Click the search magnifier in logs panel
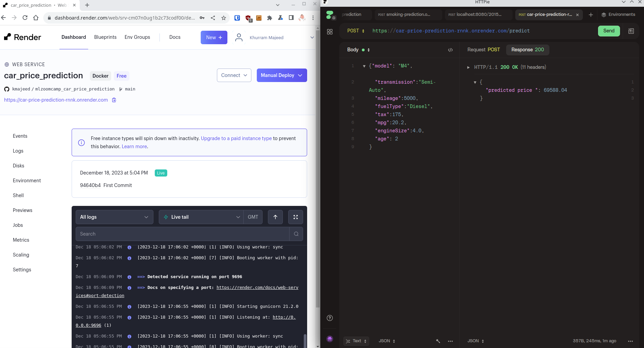The width and height of the screenshot is (644, 348). coord(296,234)
